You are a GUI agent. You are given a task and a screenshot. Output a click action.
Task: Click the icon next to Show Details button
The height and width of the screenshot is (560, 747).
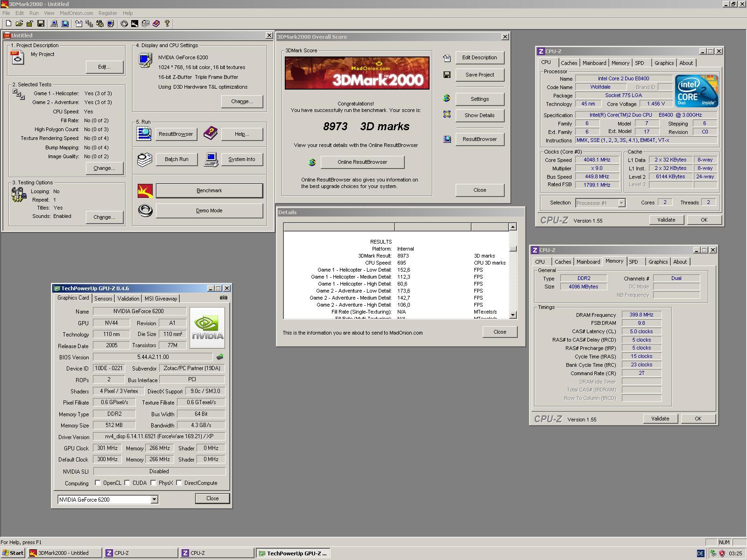pos(447,114)
